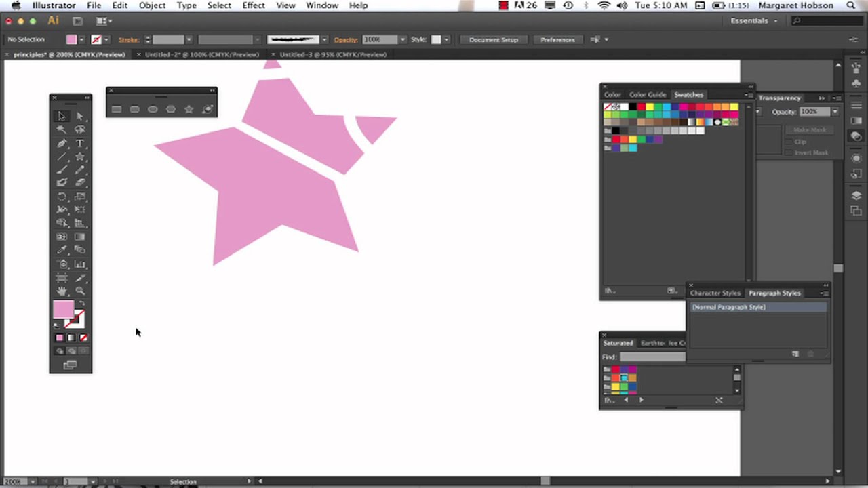Open the stroke color dropdown in control bar
Viewport: 868px width, 488px height.
106,39
